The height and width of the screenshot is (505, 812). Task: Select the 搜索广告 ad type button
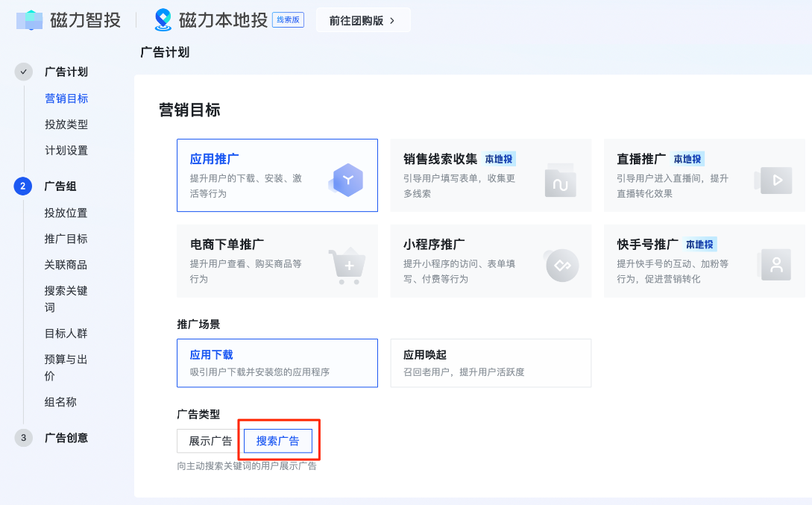point(279,440)
